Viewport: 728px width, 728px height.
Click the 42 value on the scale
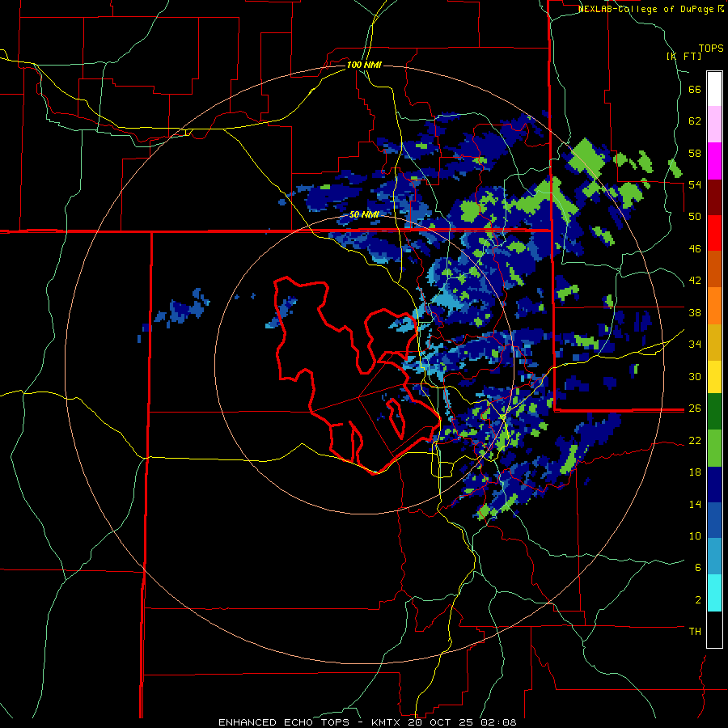pyautogui.click(x=695, y=281)
